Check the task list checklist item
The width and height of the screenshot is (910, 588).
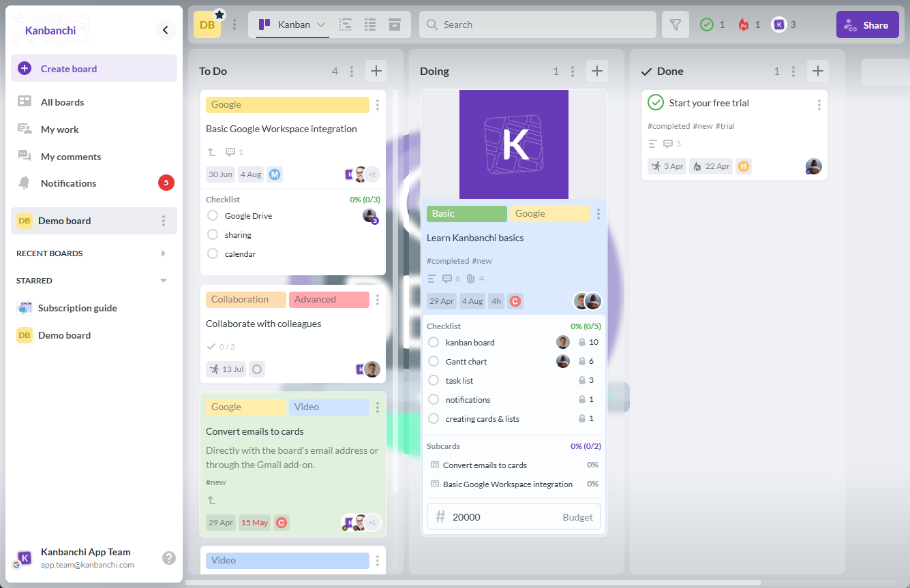pyautogui.click(x=434, y=380)
